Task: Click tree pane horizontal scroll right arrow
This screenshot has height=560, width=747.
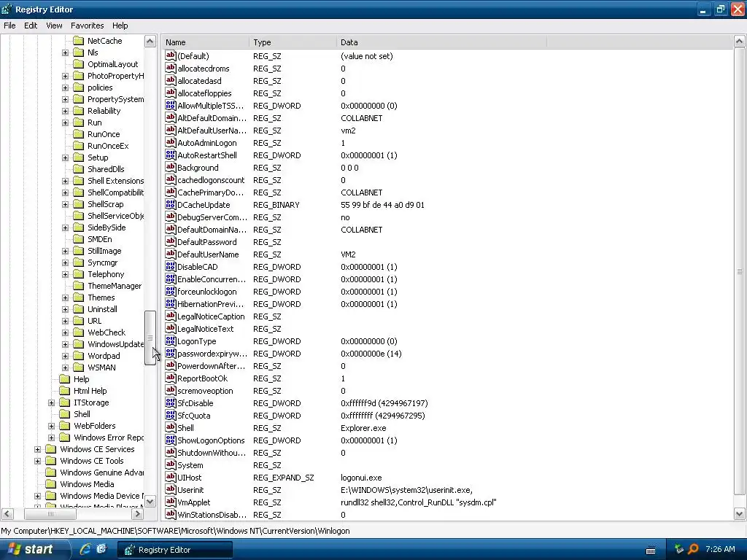Action: 138,514
